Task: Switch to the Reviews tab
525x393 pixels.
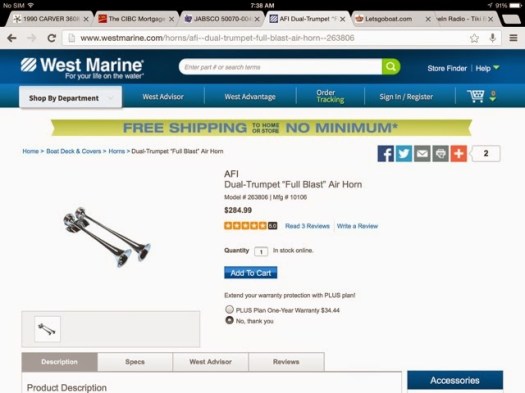Action: [286, 362]
